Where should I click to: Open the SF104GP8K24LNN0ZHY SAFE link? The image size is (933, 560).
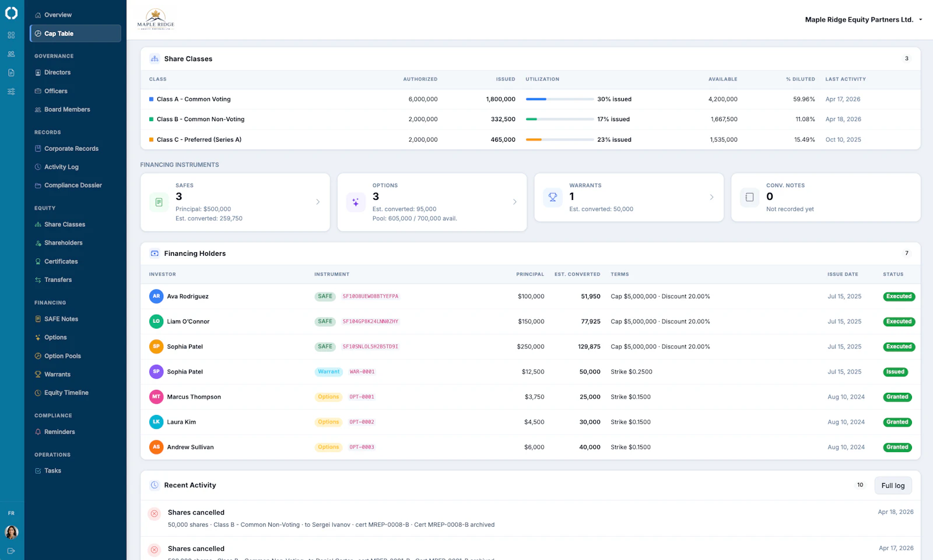[370, 322]
